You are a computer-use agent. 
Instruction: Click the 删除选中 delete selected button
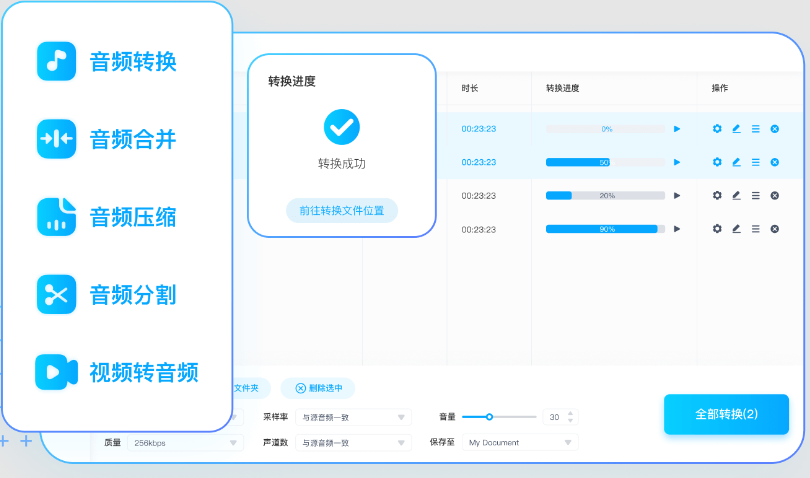[318, 388]
